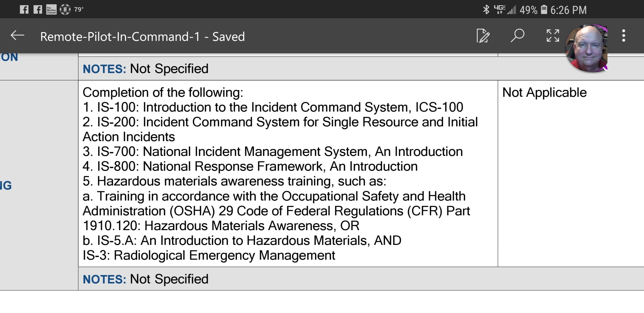This screenshot has width=644, height=313.
Task: Tap the 6:26 PM clock
Action: click(568, 10)
